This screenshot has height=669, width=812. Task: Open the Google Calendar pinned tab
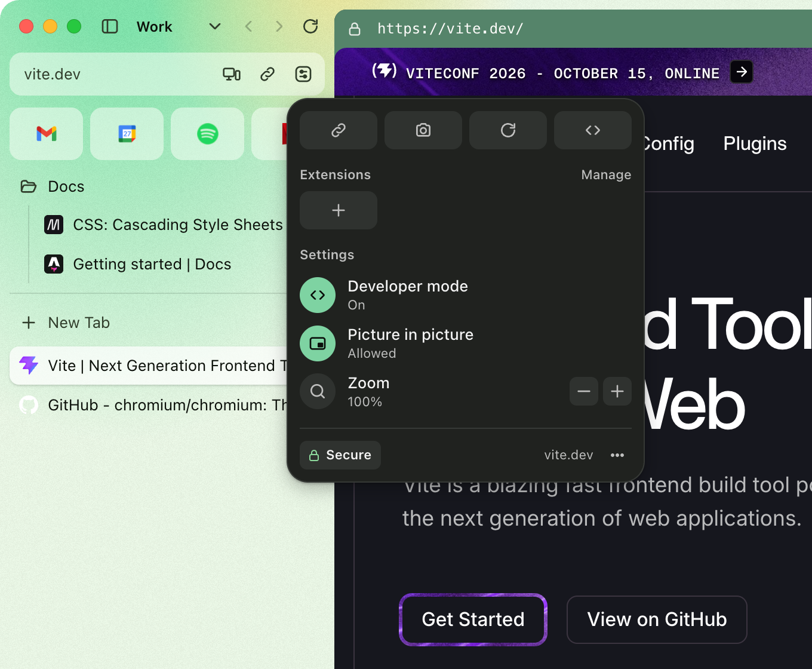127,134
